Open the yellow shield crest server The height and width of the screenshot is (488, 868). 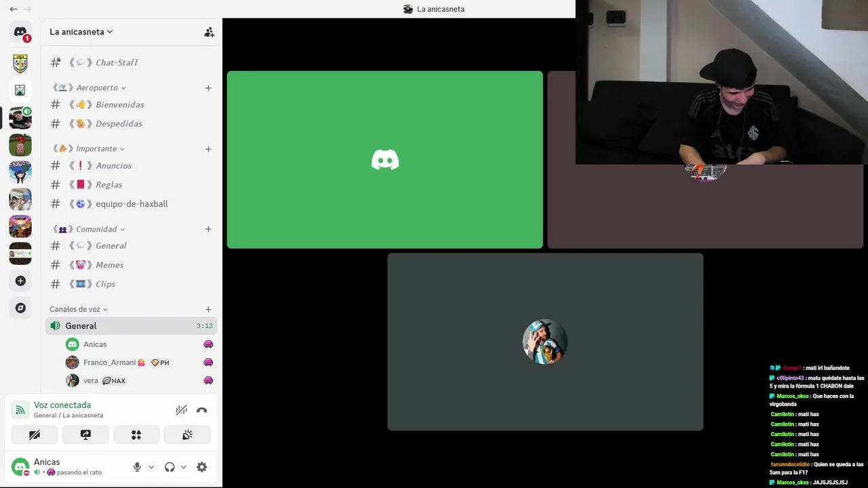20,64
